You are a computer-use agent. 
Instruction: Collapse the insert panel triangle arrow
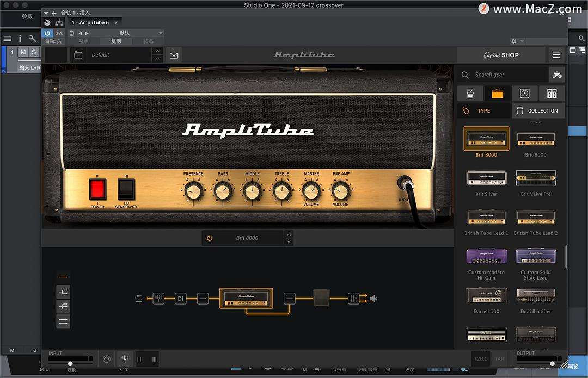click(x=46, y=13)
